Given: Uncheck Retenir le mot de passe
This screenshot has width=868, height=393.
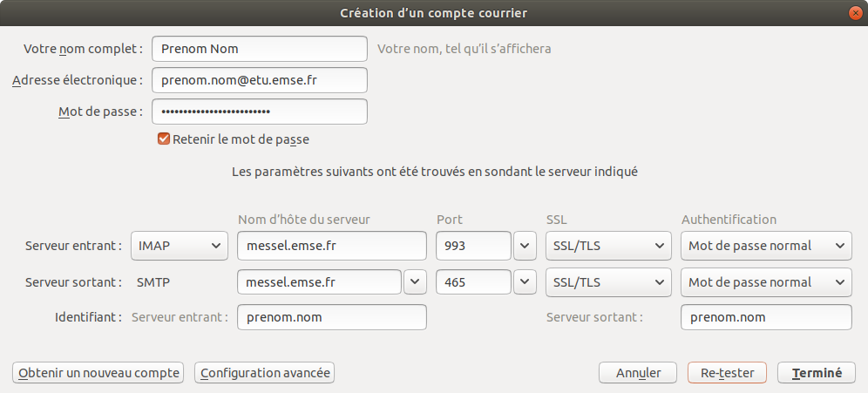Looking at the screenshot, I should pos(164,139).
